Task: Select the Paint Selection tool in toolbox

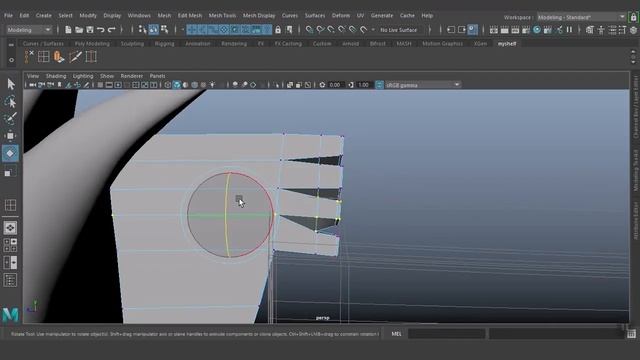Action: [x=11, y=118]
